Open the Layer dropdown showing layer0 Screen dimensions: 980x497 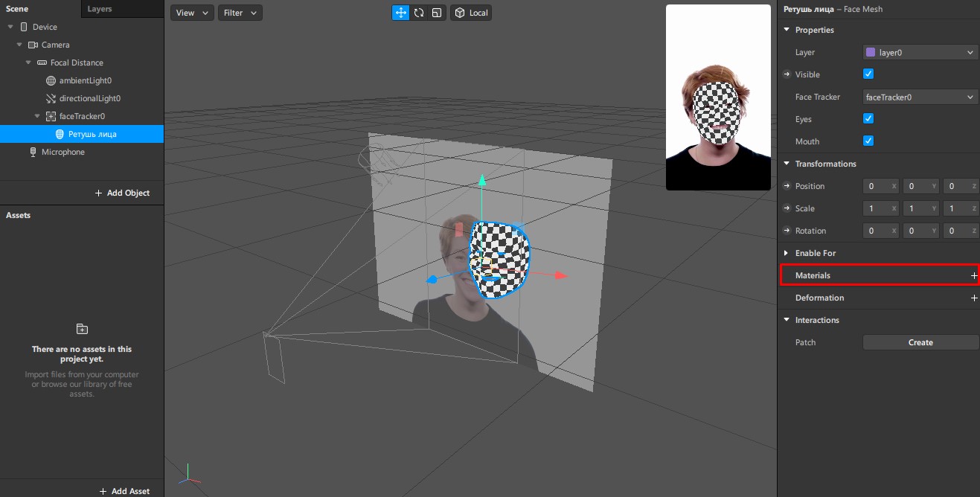click(x=920, y=52)
